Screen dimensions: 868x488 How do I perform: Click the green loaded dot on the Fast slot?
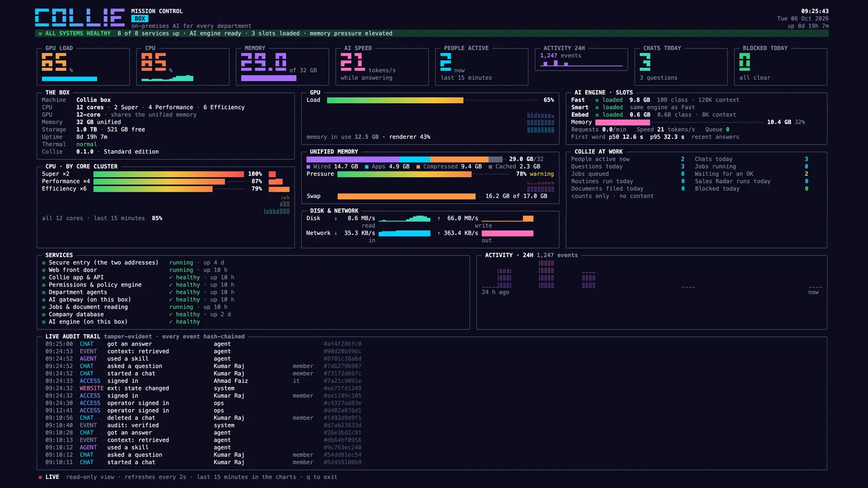(597, 100)
